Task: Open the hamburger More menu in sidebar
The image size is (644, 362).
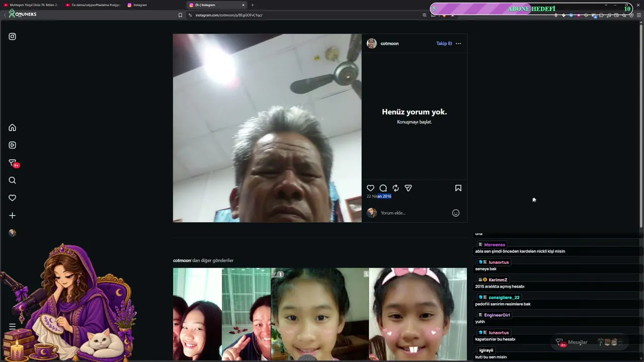Action: point(12,327)
